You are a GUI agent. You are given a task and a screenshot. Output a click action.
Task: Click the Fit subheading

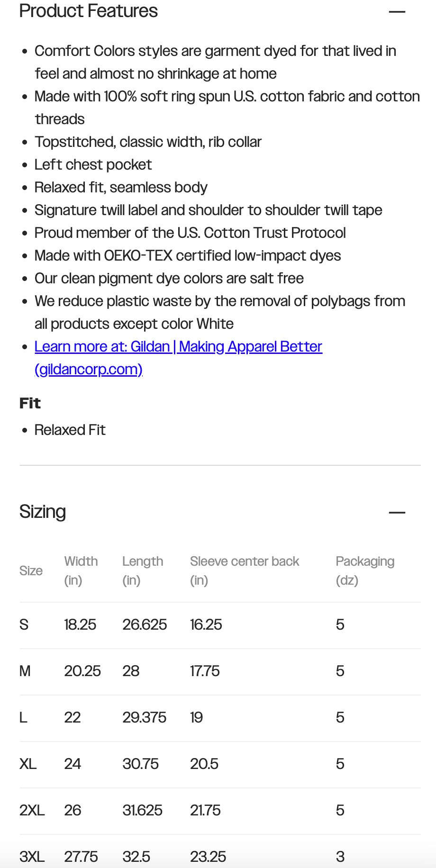tap(30, 403)
